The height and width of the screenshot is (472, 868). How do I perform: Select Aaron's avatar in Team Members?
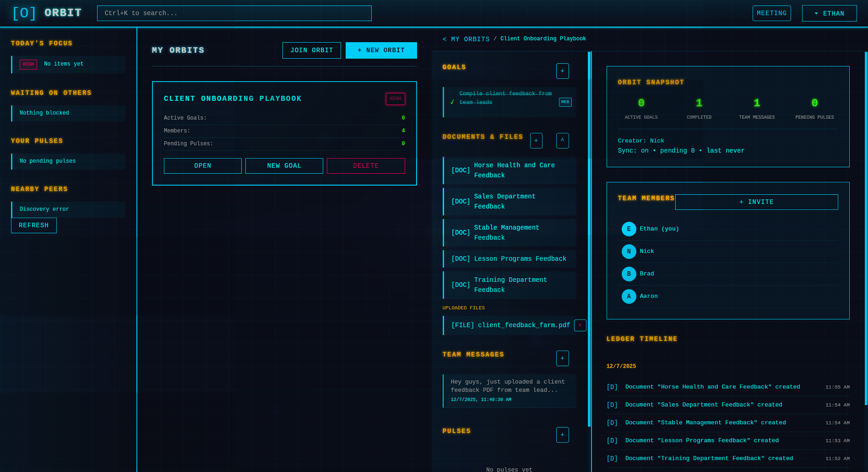pyautogui.click(x=629, y=296)
